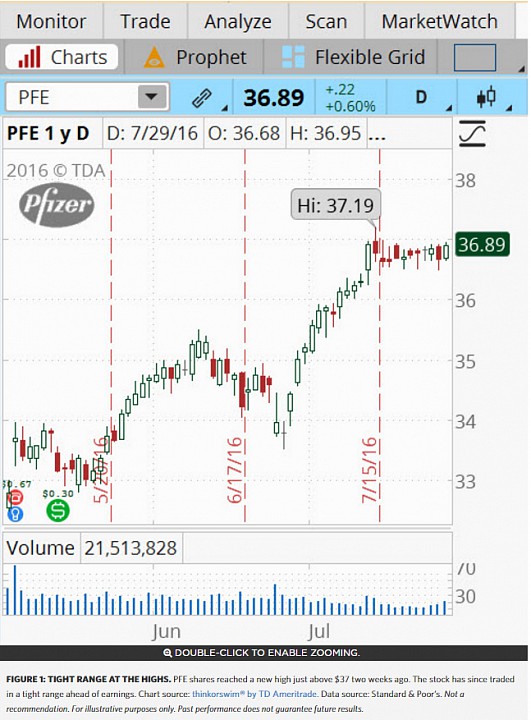Click the PFE symbol input field
This screenshot has width=531, height=720.
click(x=87, y=97)
